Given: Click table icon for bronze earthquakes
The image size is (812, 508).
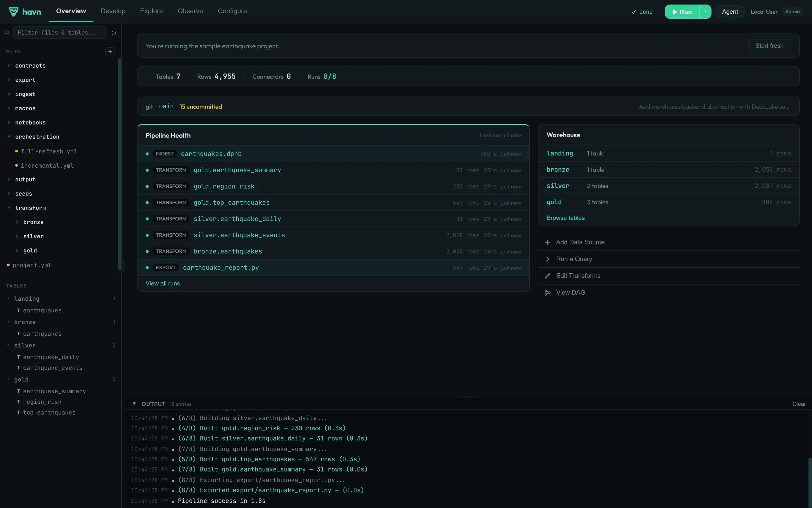Looking at the screenshot, I should [x=18, y=334].
